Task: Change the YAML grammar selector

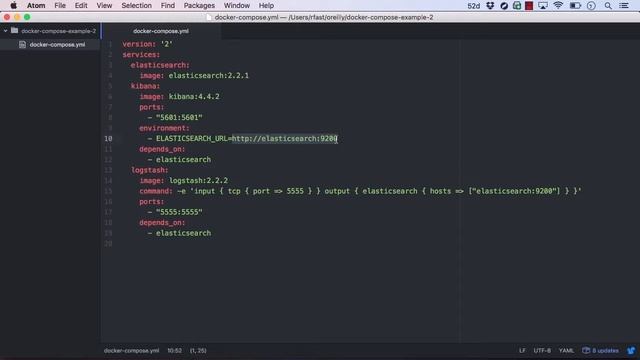Action: pyautogui.click(x=566, y=351)
